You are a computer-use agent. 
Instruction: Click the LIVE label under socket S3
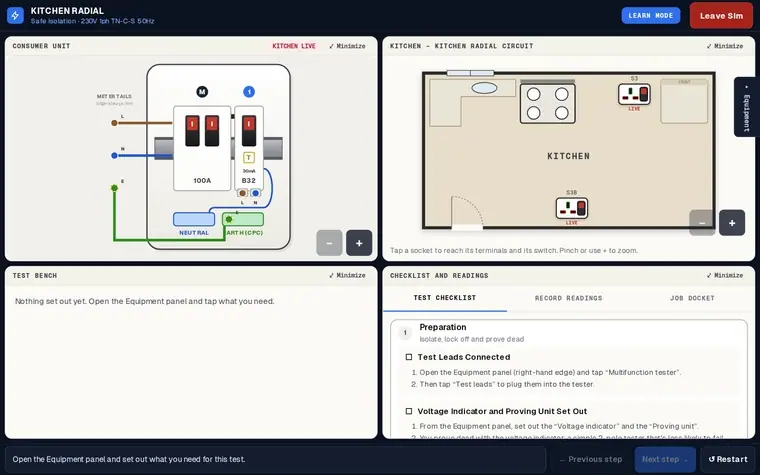click(634, 109)
